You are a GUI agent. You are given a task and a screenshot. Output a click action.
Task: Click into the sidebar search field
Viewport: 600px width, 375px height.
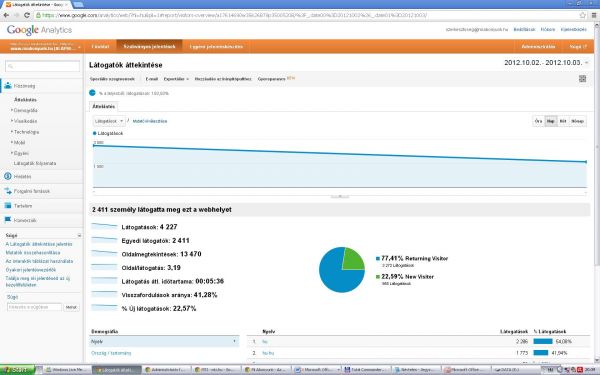click(42, 66)
